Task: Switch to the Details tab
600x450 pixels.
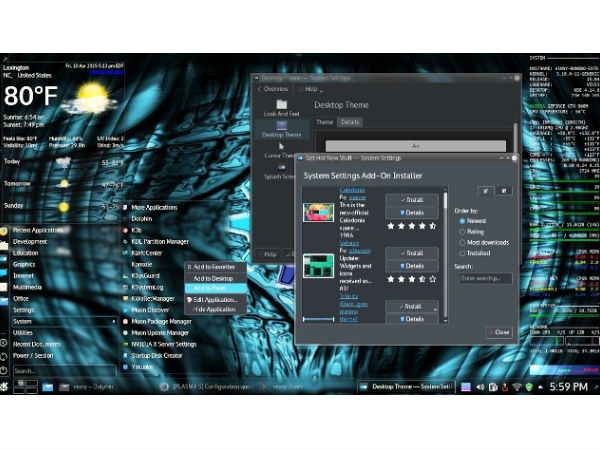Action: 350,122
